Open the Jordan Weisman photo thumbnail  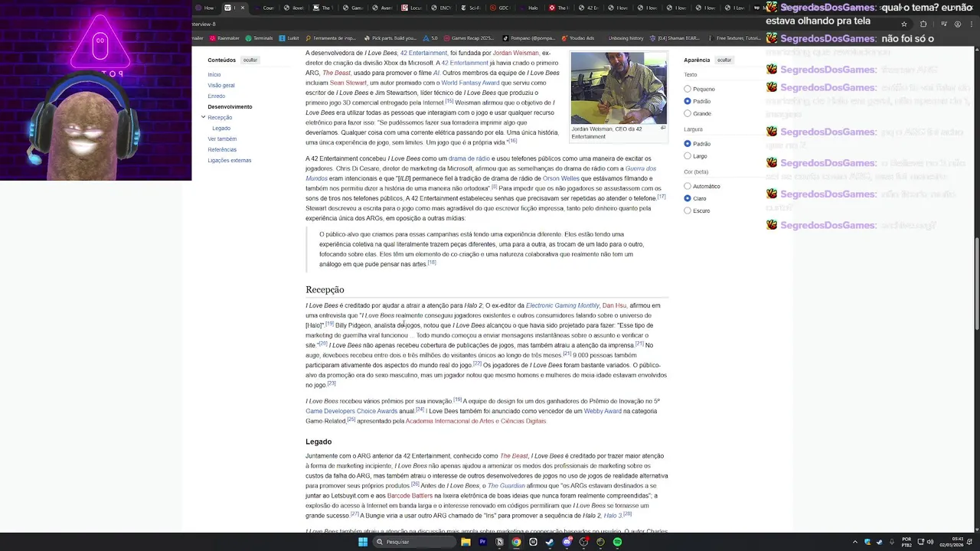tap(619, 88)
